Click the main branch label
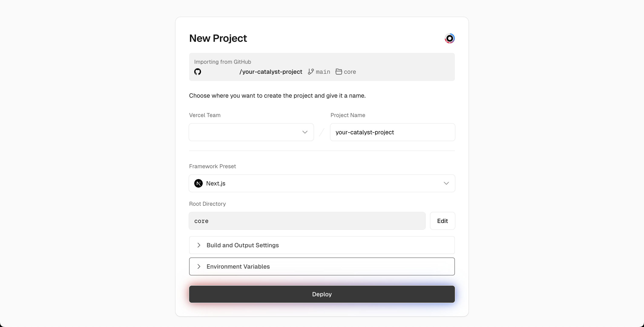644x327 pixels. [x=323, y=72]
